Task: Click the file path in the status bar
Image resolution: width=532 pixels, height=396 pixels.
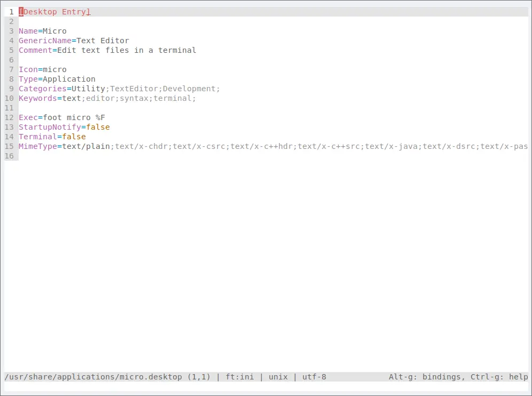Action: tap(93, 377)
